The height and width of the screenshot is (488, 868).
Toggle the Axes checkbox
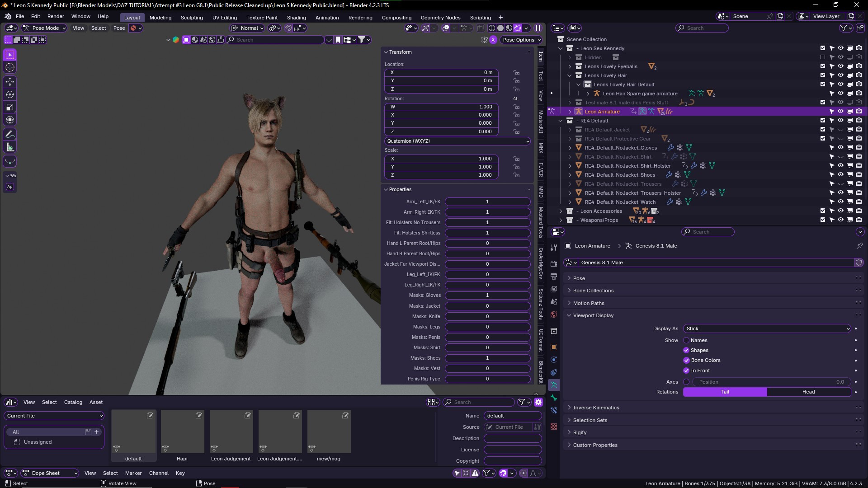686,382
